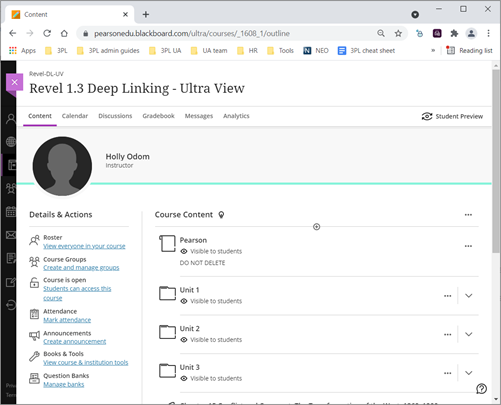Open the calendar icon in left sidebar
This screenshot has height=405, width=501.
click(x=11, y=212)
